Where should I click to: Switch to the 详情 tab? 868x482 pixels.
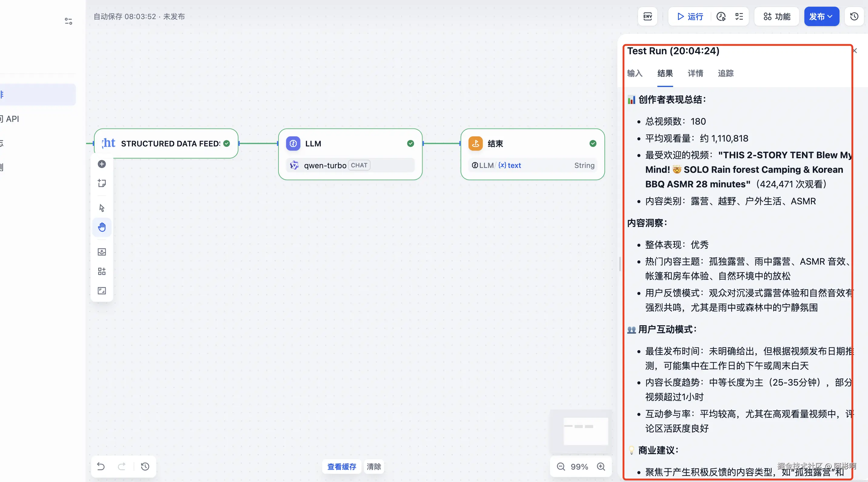[x=695, y=73]
